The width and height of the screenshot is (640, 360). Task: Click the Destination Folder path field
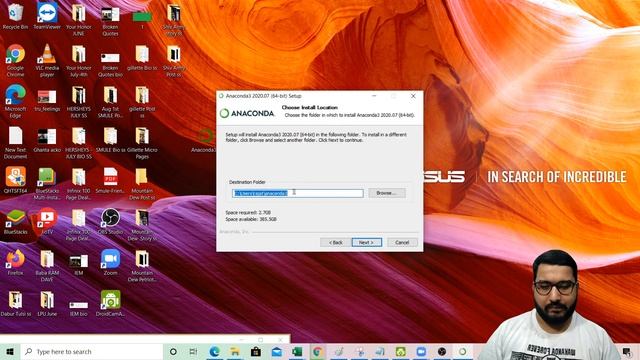coord(298,193)
